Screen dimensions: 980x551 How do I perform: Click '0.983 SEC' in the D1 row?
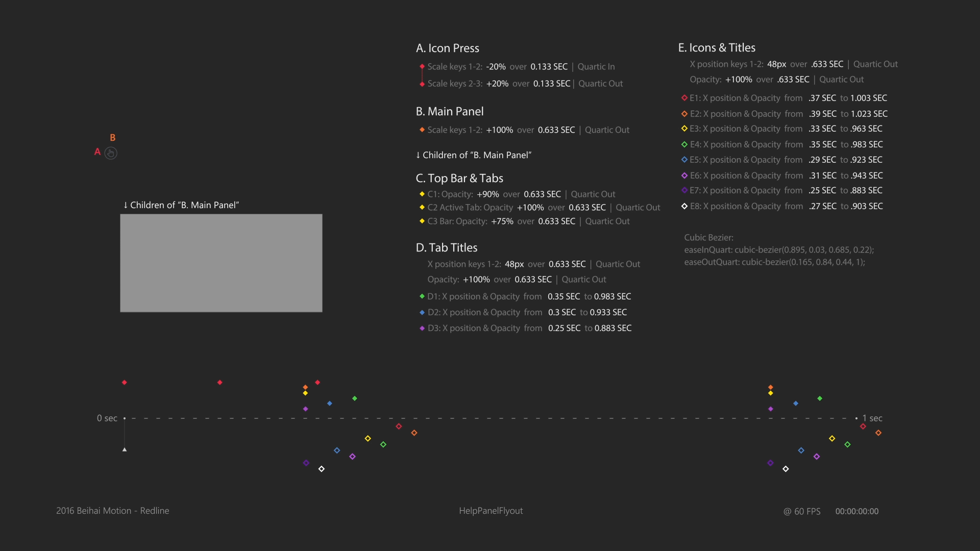[x=612, y=296]
